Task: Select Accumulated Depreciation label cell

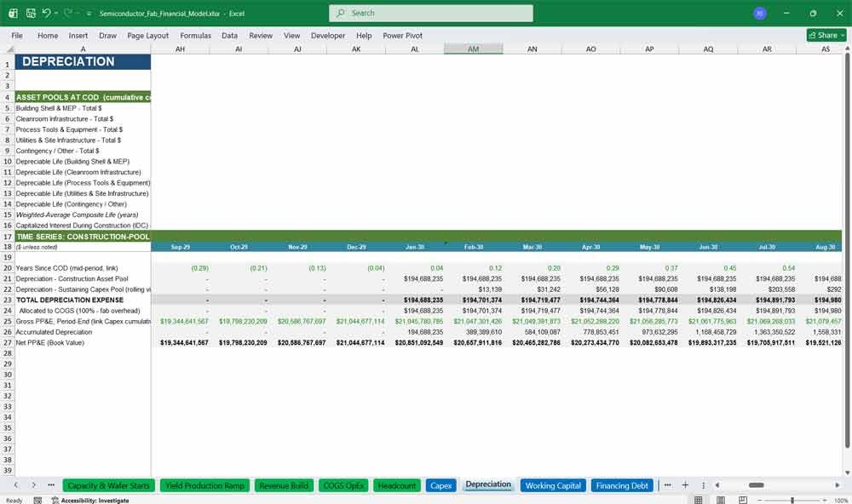Action: coord(83,332)
